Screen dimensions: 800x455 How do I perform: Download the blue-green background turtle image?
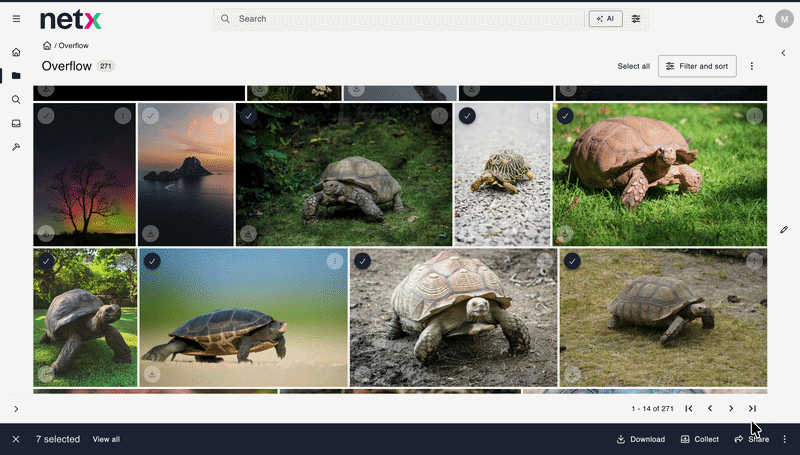pos(152,374)
